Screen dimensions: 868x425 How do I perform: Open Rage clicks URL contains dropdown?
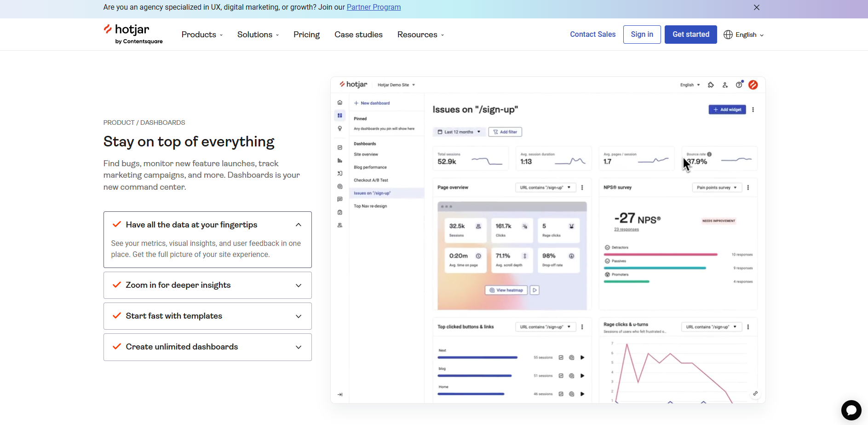click(x=711, y=327)
